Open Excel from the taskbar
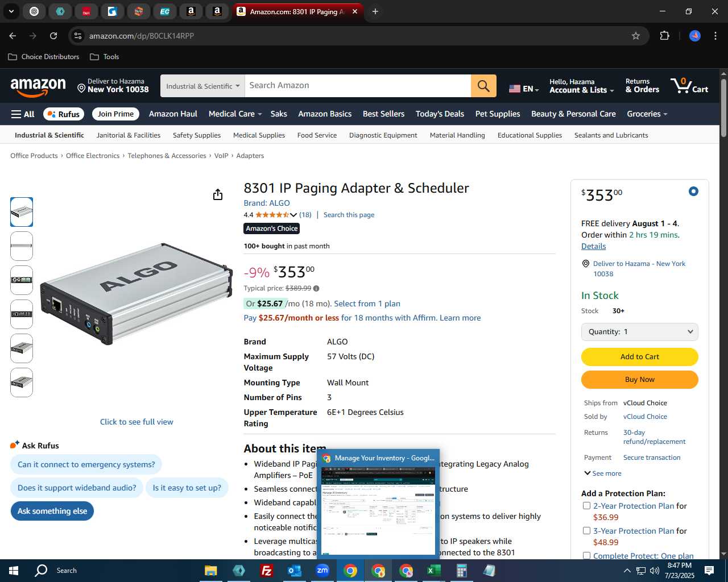 (433, 571)
